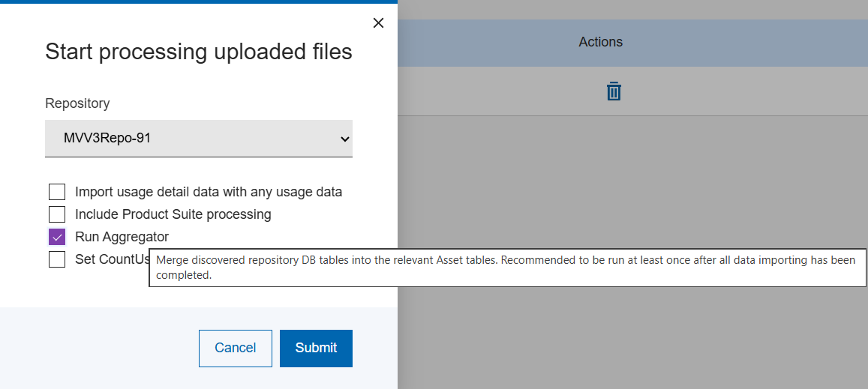Viewport: 868px width, 389px height.
Task: Click the 'Start processing uploaded files' heading
Action: click(x=199, y=52)
